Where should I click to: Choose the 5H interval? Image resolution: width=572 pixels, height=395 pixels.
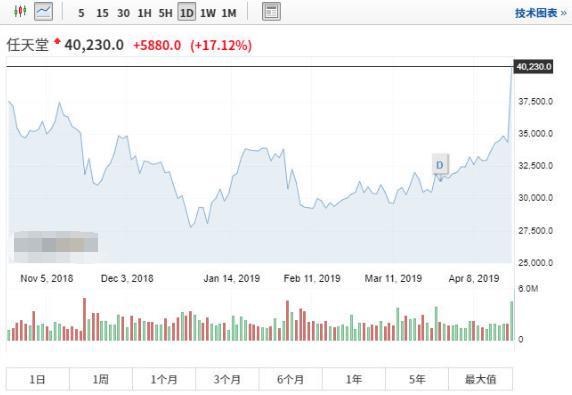coord(165,13)
